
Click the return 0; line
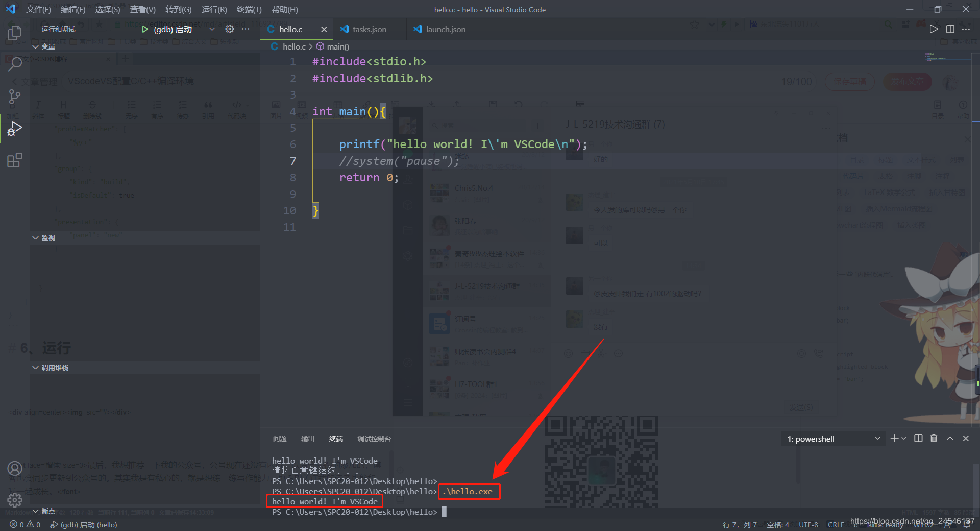click(369, 178)
